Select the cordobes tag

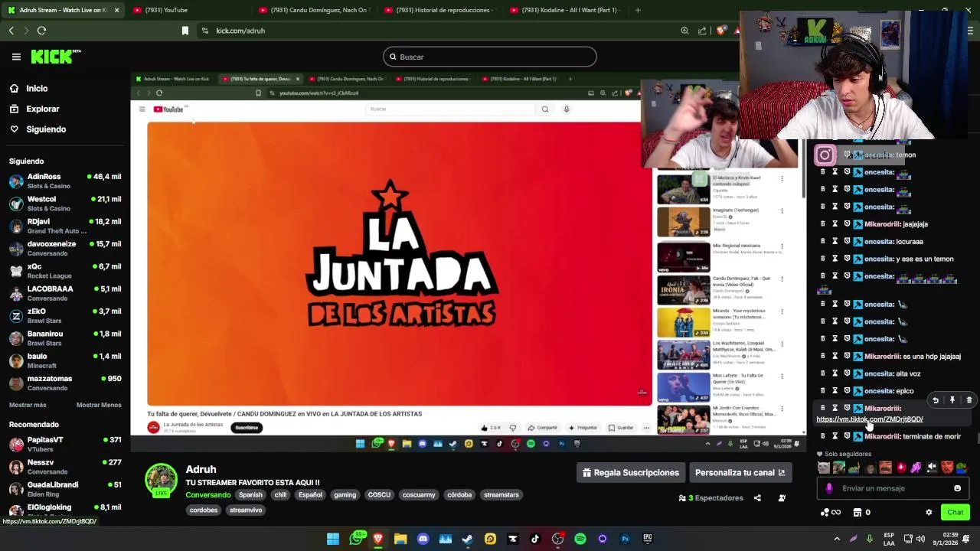pos(204,510)
